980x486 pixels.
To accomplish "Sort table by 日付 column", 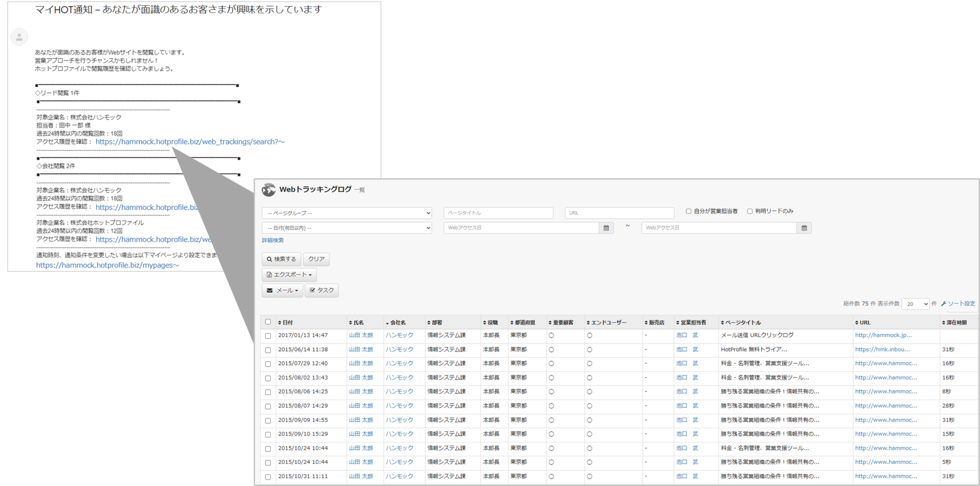I will (286, 323).
